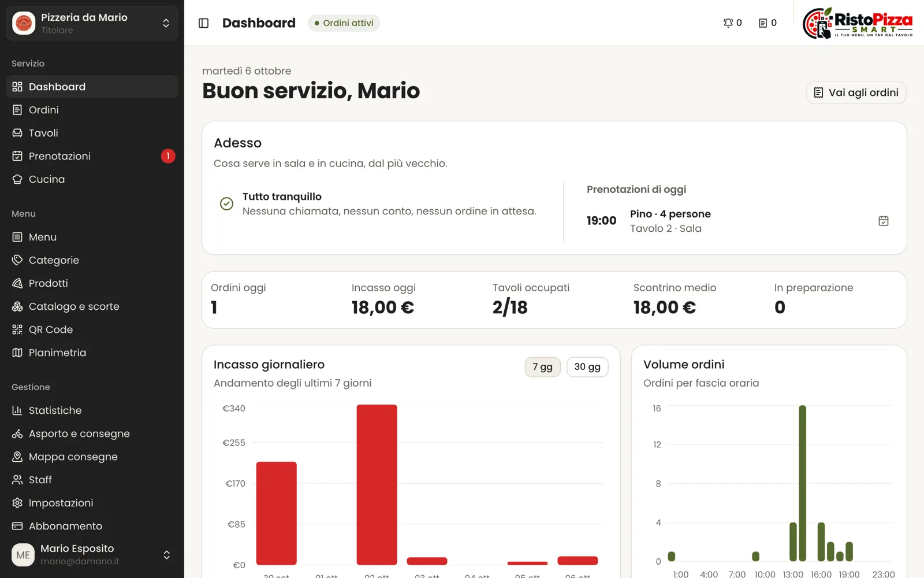
Task: Open Asporto e consegne link
Action: coord(92,433)
